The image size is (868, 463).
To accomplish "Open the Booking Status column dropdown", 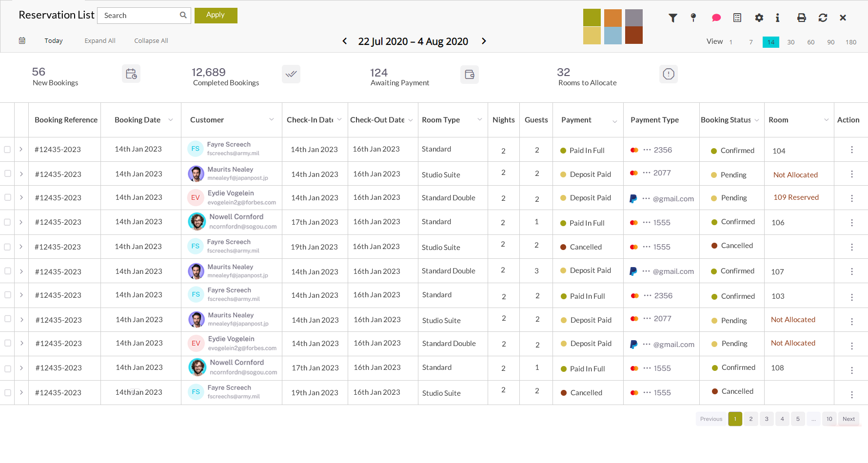I will click(x=757, y=120).
